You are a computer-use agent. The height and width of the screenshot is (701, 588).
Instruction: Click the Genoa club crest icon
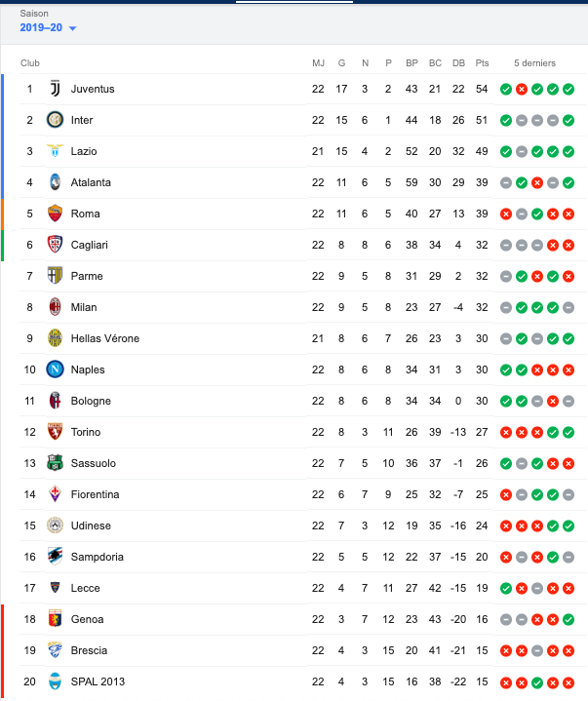(55, 619)
